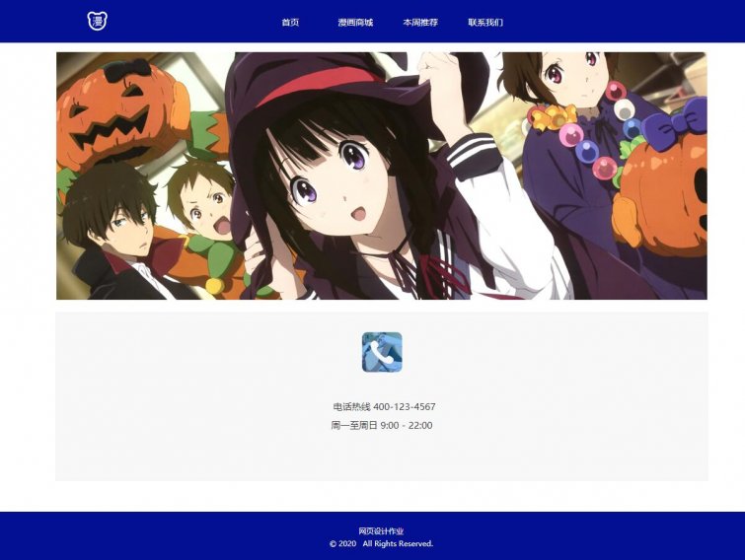Open the 首页 navigation link

[290, 23]
